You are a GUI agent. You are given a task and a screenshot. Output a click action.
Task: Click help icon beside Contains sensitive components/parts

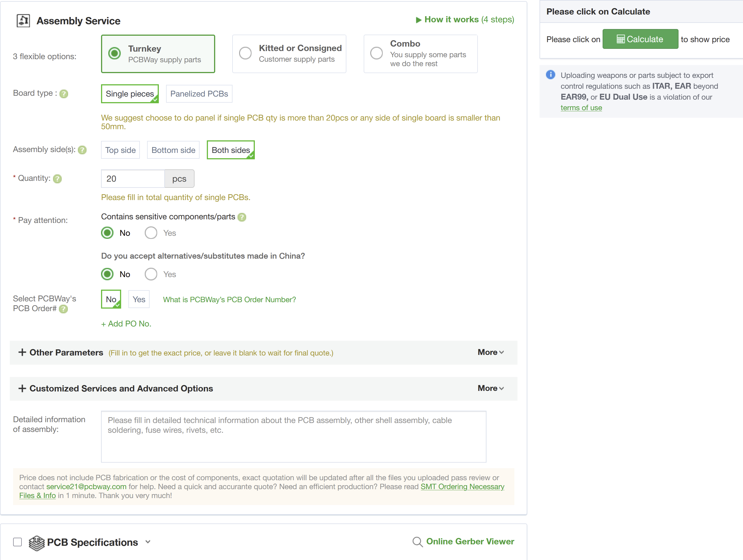(x=242, y=217)
